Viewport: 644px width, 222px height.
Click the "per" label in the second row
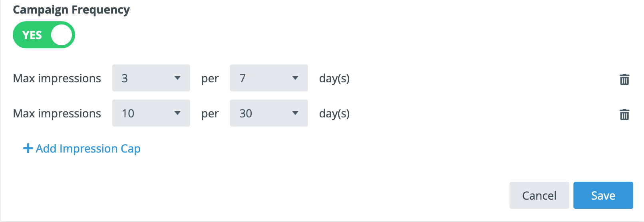[210, 114]
